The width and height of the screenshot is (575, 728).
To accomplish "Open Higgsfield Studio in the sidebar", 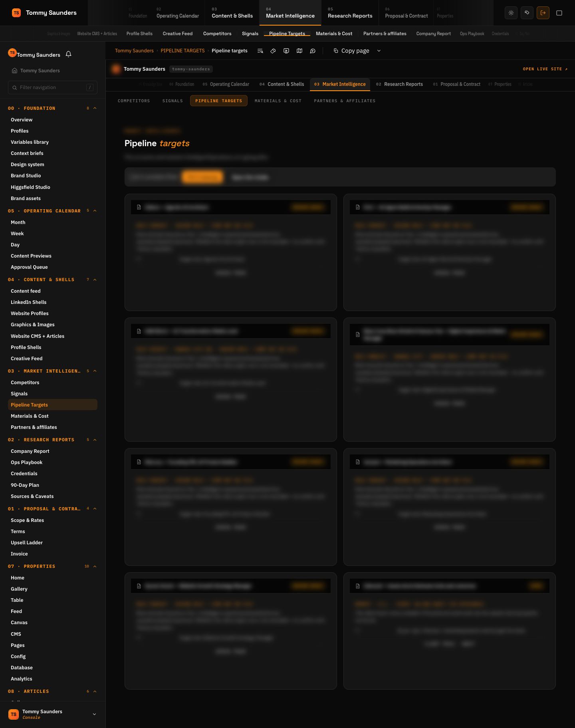I will (30, 187).
